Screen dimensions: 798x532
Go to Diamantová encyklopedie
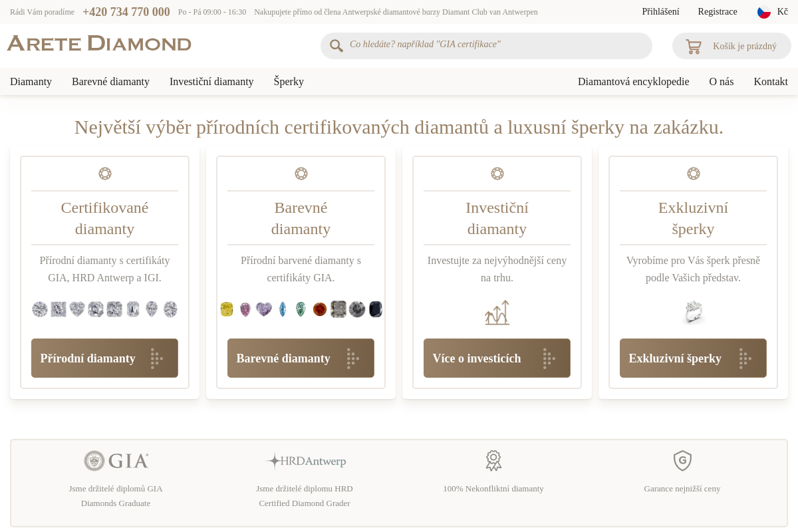633,82
